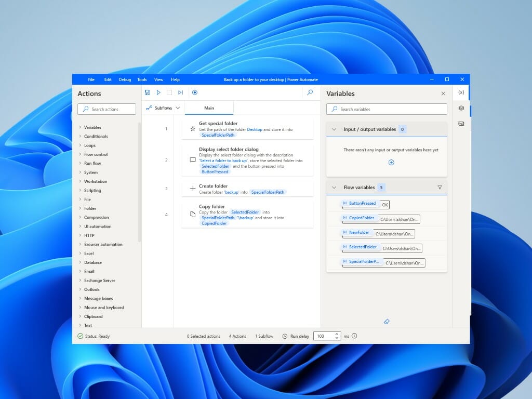The width and height of the screenshot is (532, 399).
Task: Open the Subflows dropdown
Action: pyautogui.click(x=163, y=108)
